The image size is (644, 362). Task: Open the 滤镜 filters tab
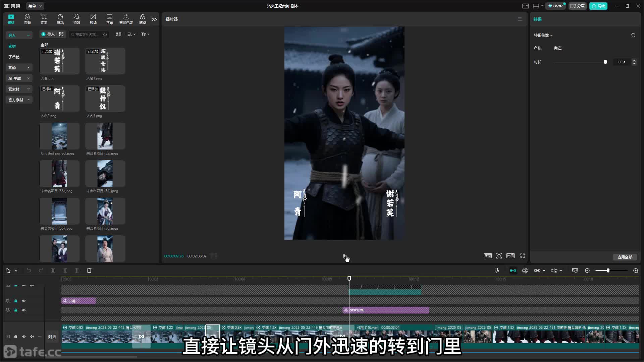click(x=143, y=19)
